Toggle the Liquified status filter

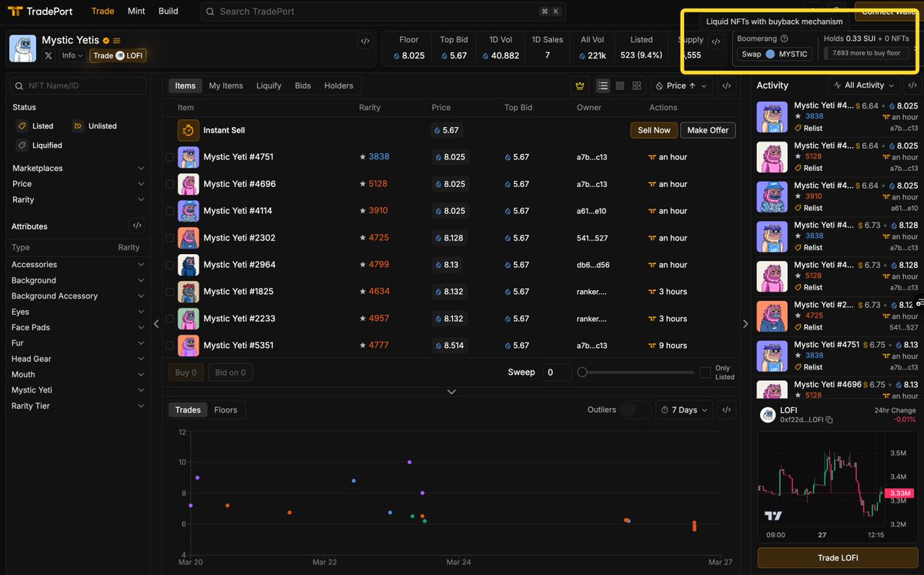pos(39,145)
